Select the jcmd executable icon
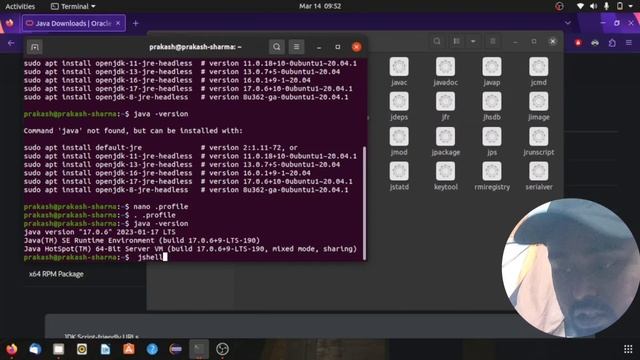640x360 pixels. click(538, 67)
